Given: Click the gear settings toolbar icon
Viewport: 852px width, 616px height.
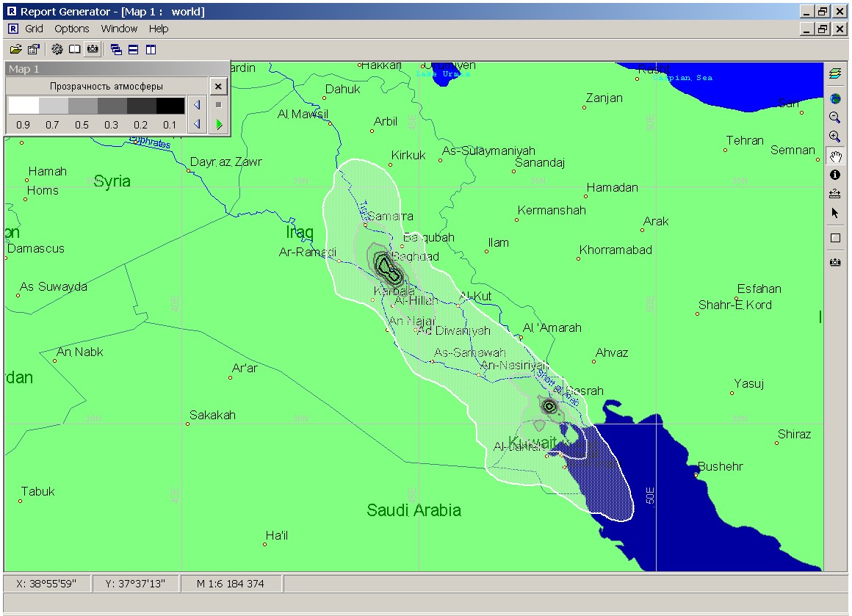Looking at the screenshot, I should click(x=57, y=49).
